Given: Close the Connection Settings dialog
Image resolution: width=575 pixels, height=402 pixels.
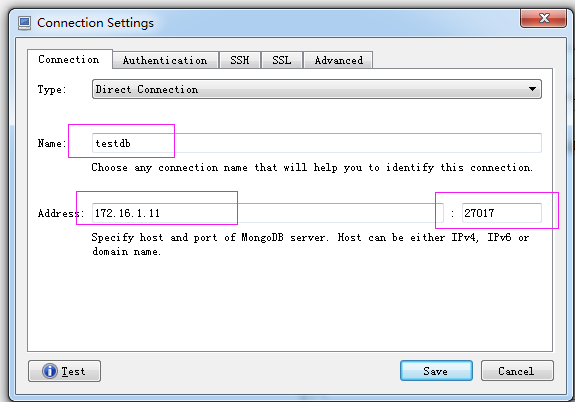Looking at the screenshot, I should coord(543,18).
